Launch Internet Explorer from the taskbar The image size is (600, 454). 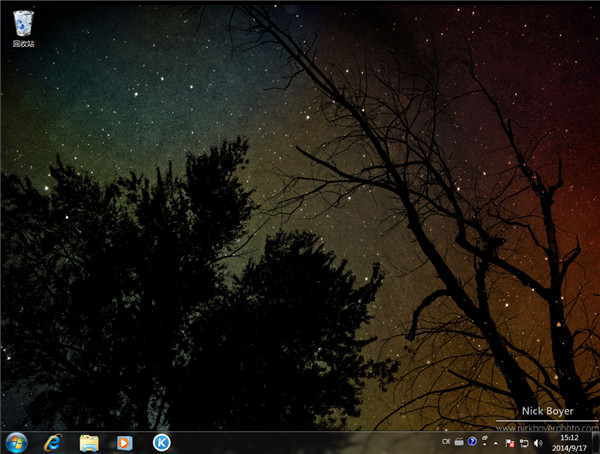[52, 442]
